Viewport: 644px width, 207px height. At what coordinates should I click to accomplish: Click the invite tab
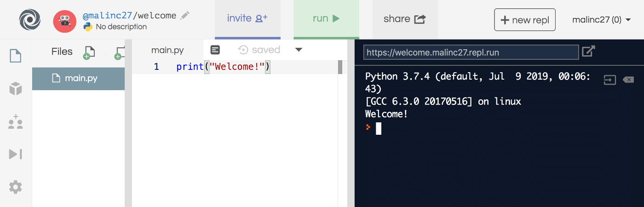[x=247, y=19]
